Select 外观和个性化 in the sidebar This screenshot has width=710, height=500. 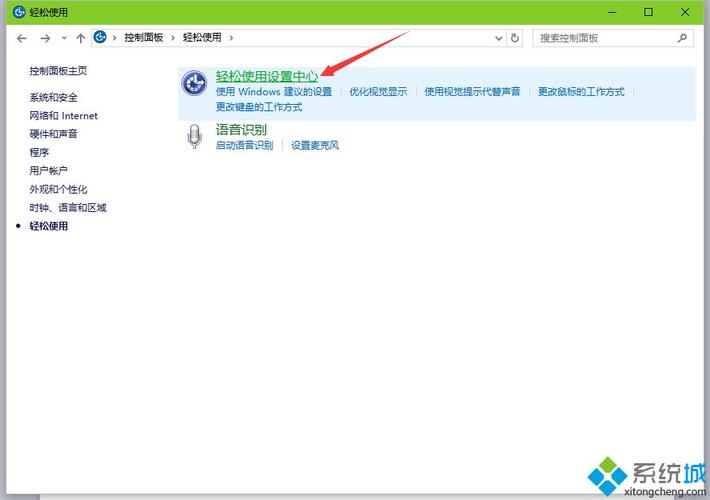(58, 190)
